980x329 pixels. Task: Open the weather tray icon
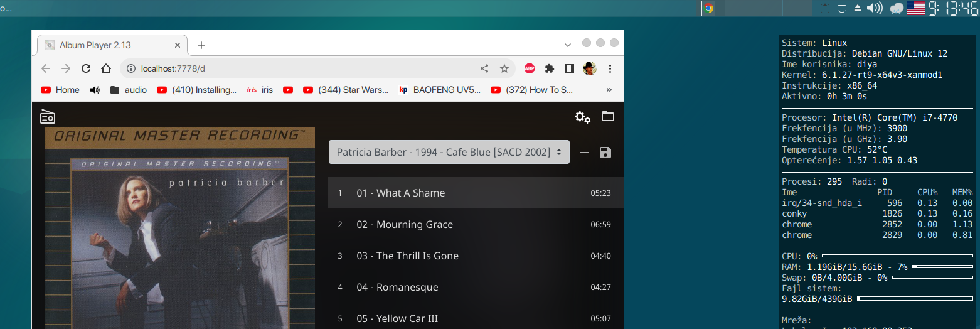(897, 8)
